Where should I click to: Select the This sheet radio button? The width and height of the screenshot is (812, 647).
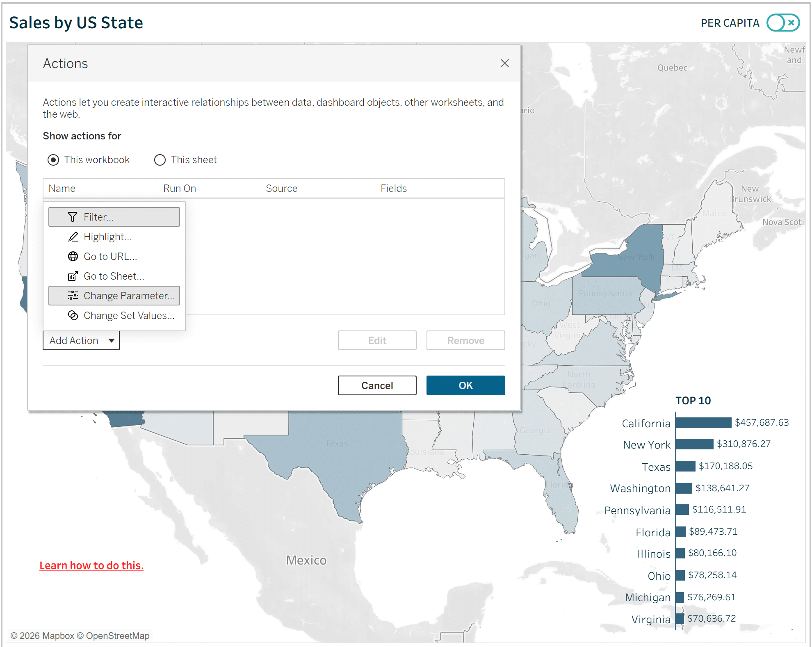pos(160,160)
